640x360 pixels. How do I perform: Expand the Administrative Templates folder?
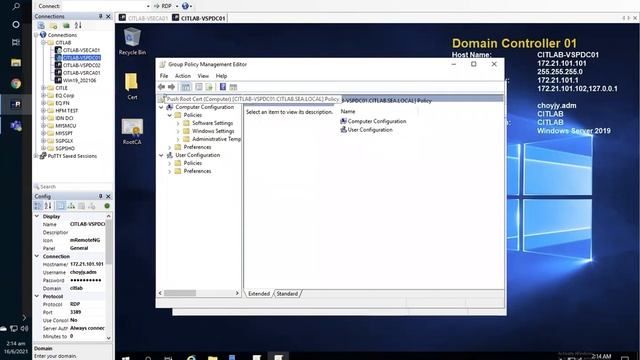178,139
